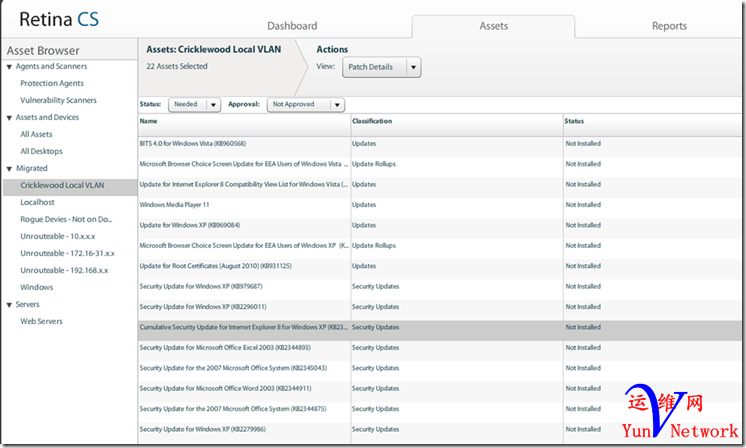The height and width of the screenshot is (448, 746).
Task: Click the 22 Assets Selected text
Action: [x=177, y=67]
